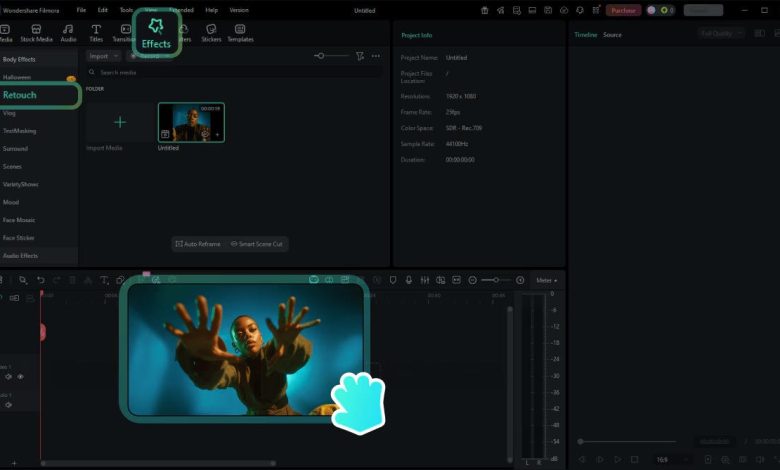Toggle mute speaker on the audio track

click(x=8, y=405)
